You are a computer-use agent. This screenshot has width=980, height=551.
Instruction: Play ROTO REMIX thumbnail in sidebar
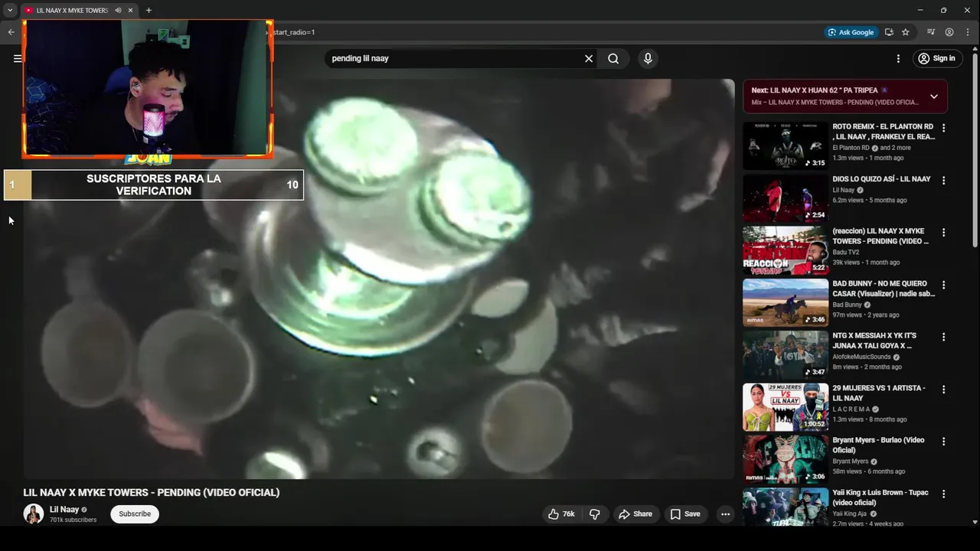tap(786, 145)
